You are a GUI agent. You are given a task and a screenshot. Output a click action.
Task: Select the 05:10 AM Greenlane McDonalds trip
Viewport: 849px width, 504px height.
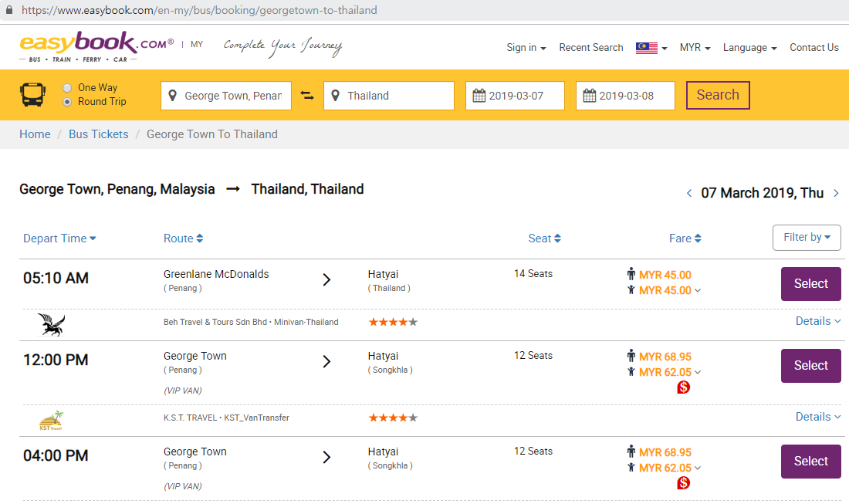(810, 284)
